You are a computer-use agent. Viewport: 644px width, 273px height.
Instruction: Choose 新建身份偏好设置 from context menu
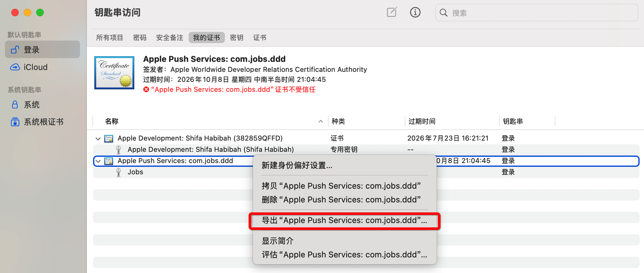click(344, 165)
